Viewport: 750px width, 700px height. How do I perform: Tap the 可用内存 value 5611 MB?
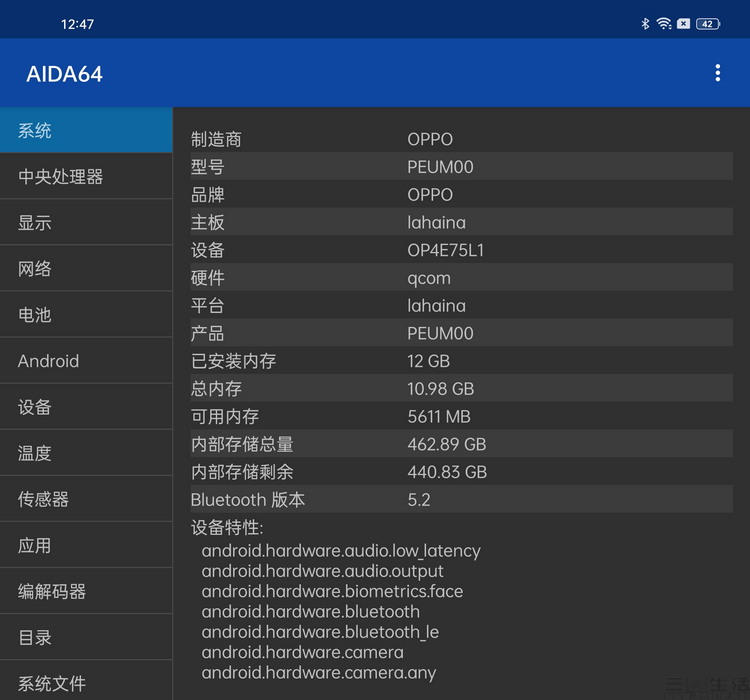439,417
